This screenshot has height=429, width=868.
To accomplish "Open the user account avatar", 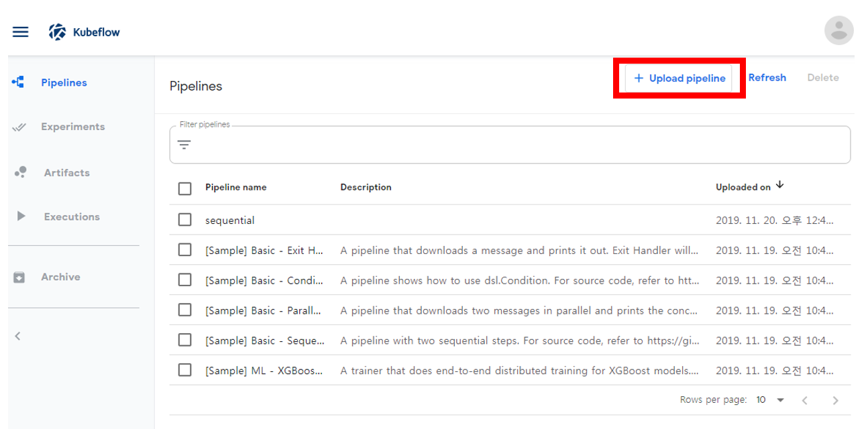I will tap(838, 30).
